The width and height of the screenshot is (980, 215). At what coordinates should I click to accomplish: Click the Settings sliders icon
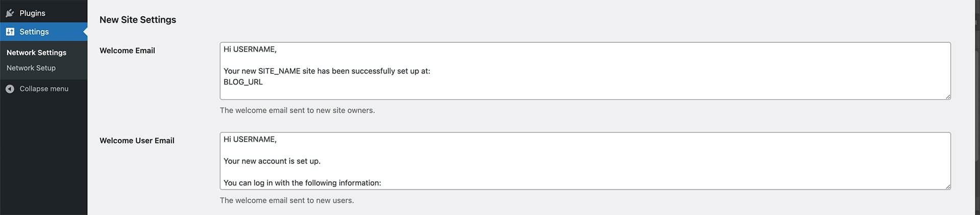tap(10, 32)
